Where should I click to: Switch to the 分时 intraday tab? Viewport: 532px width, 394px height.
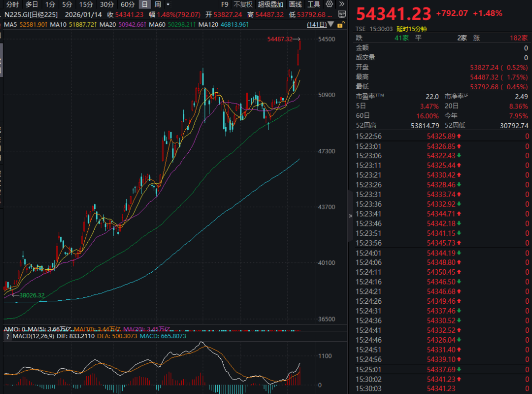12,4
